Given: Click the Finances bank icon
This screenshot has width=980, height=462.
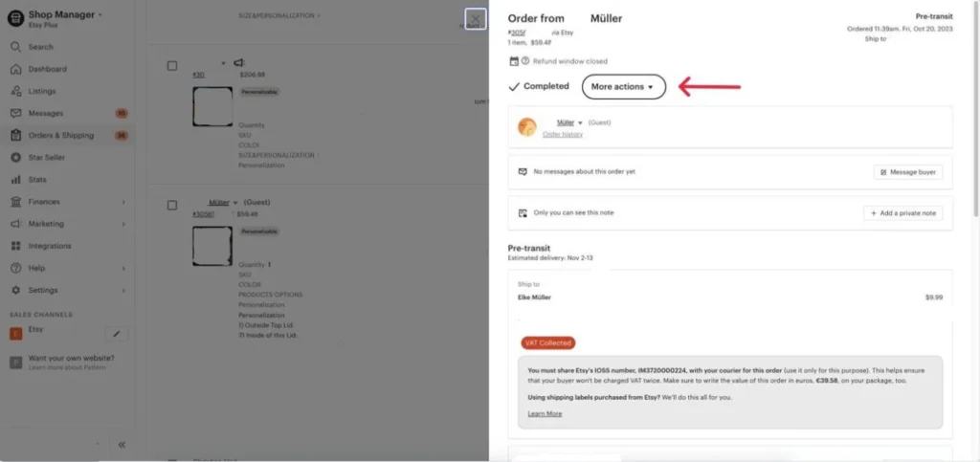Looking at the screenshot, I should 15,202.
